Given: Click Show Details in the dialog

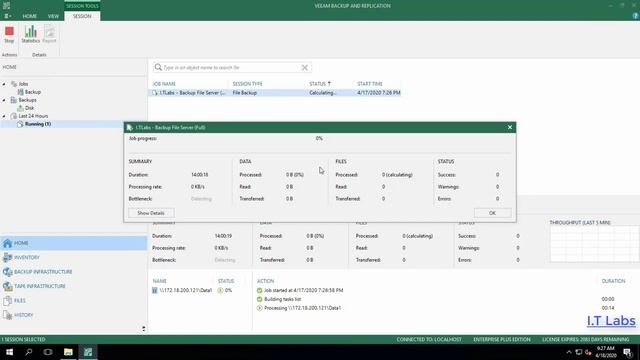Looking at the screenshot, I should (x=151, y=213).
